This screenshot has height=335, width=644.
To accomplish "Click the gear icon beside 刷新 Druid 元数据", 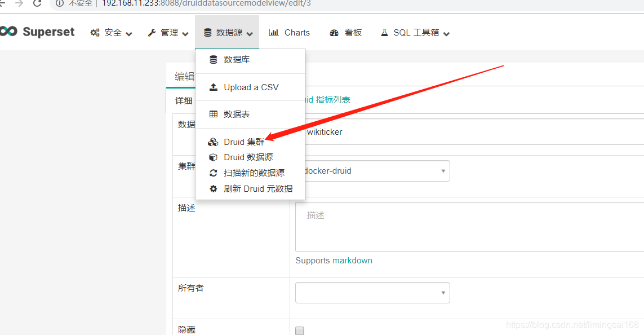I will (x=213, y=189).
